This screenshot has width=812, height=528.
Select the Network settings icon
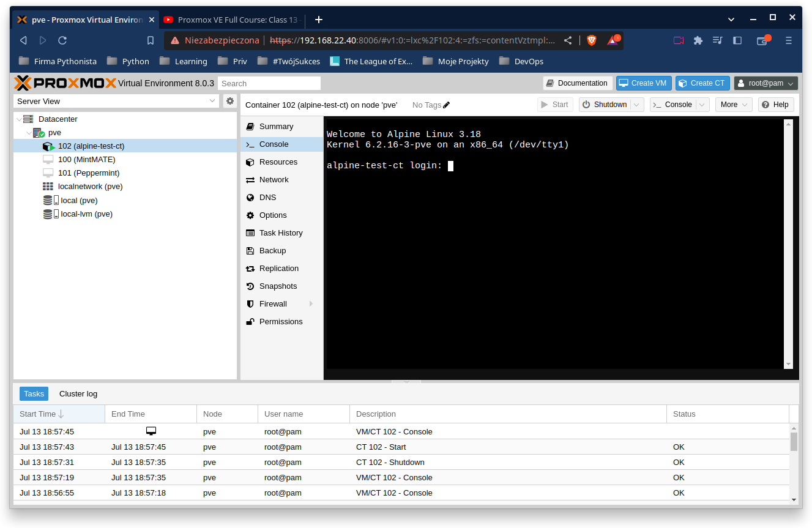coord(251,179)
